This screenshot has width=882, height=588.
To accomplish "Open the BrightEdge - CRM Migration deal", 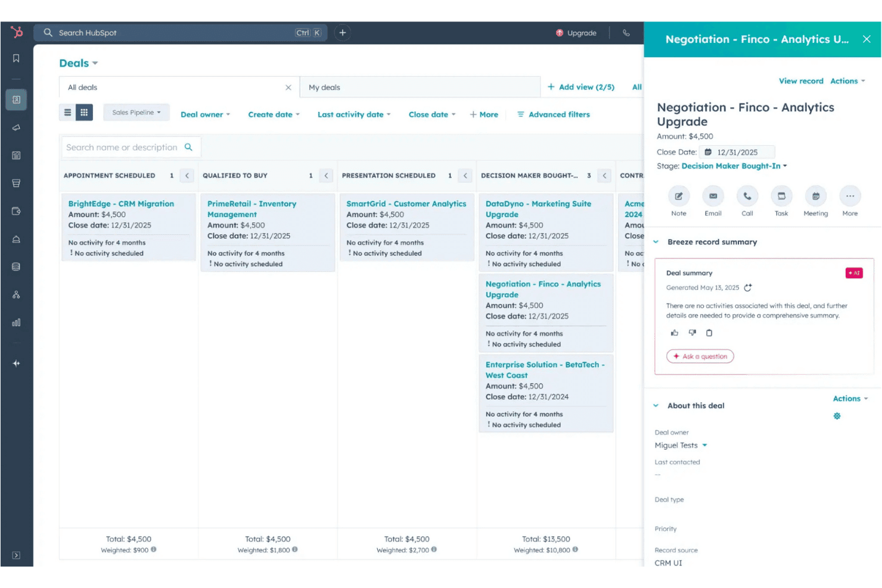I will (x=121, y=204).
